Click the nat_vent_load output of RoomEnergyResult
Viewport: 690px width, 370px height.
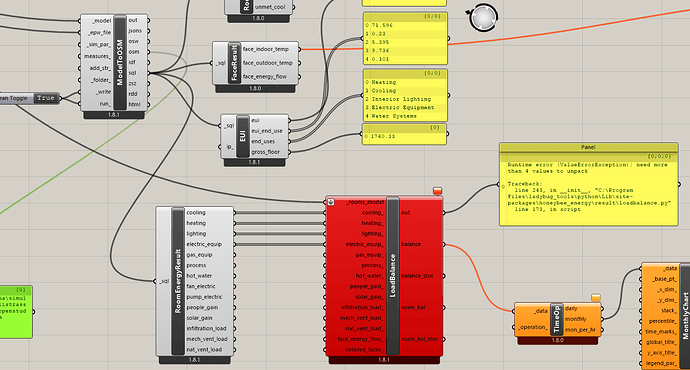pyautogui.click(x=204, y=350)
